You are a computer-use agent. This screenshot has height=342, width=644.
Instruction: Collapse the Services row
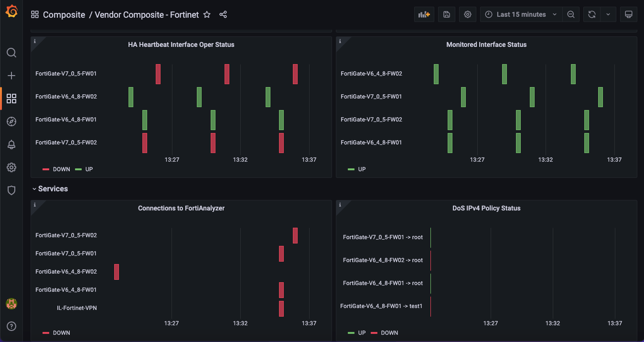(x=50, y=189)
